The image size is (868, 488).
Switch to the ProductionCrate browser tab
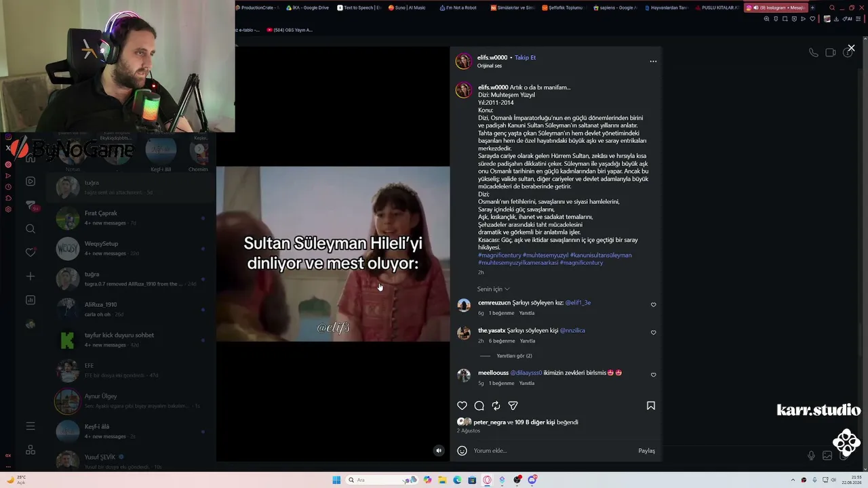pyautogui.click(x=257, y=7)
